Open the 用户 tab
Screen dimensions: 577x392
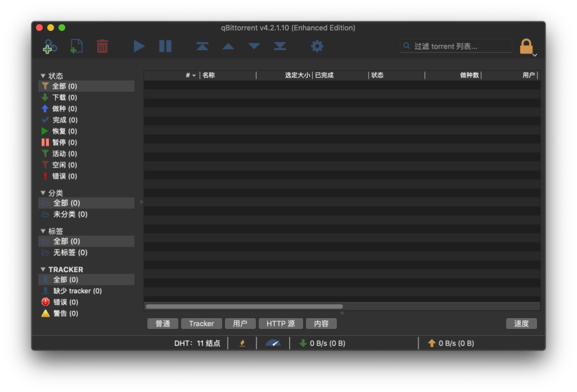coord(240,324)
